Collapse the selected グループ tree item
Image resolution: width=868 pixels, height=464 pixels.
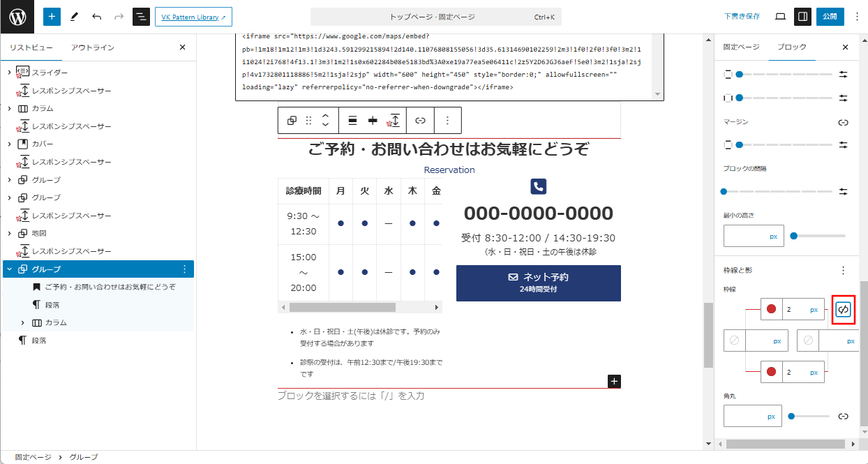click(9, 269)
